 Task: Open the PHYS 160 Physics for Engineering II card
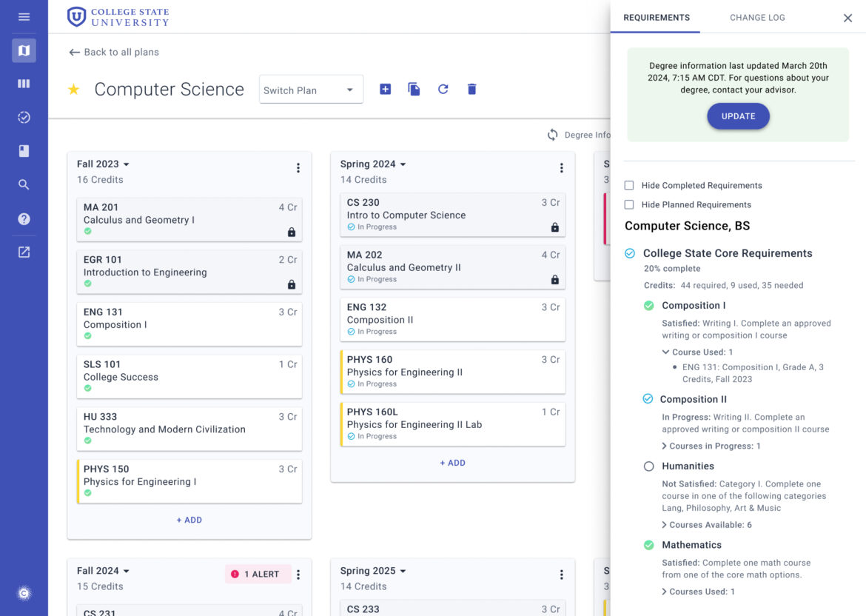click(453, 371)
